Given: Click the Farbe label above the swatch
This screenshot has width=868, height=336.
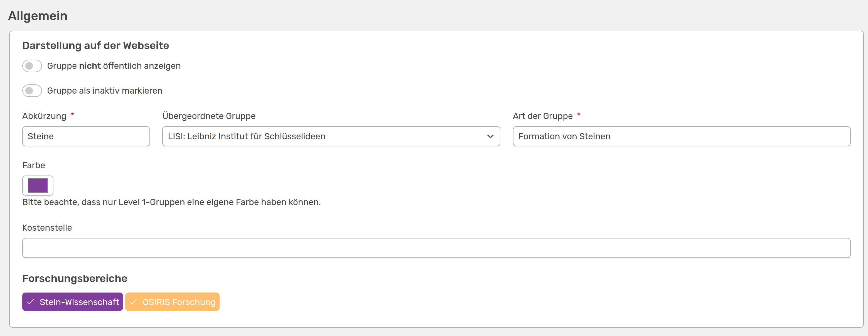Looking at the screenshot, I should pyautogui.click(x=33, y=165).
